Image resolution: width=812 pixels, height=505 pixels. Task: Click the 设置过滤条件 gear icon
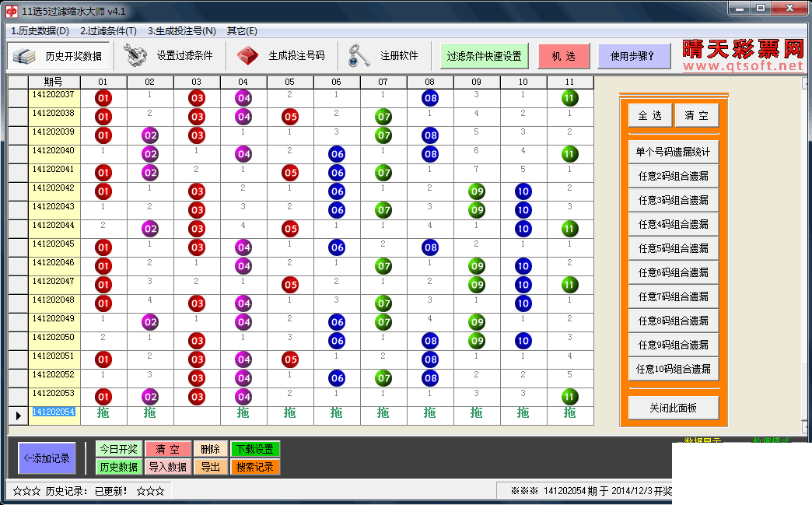(135, 55)
